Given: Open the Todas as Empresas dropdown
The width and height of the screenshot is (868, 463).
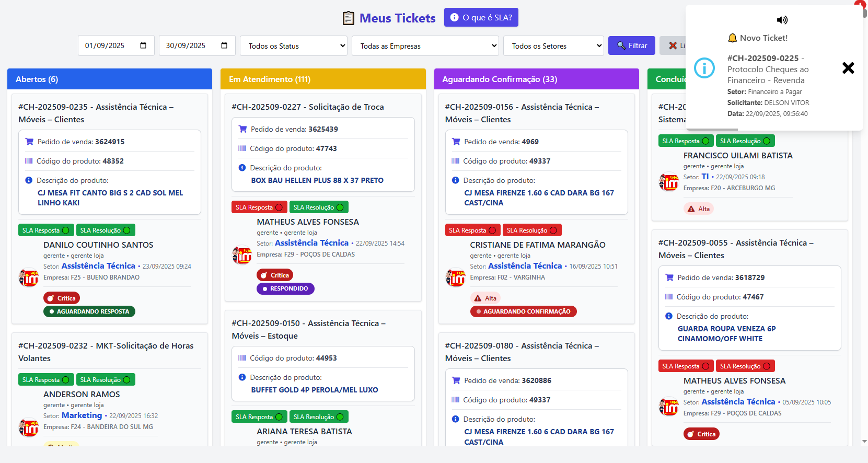Looking at the screenshot, I should [x=425, y=46].
